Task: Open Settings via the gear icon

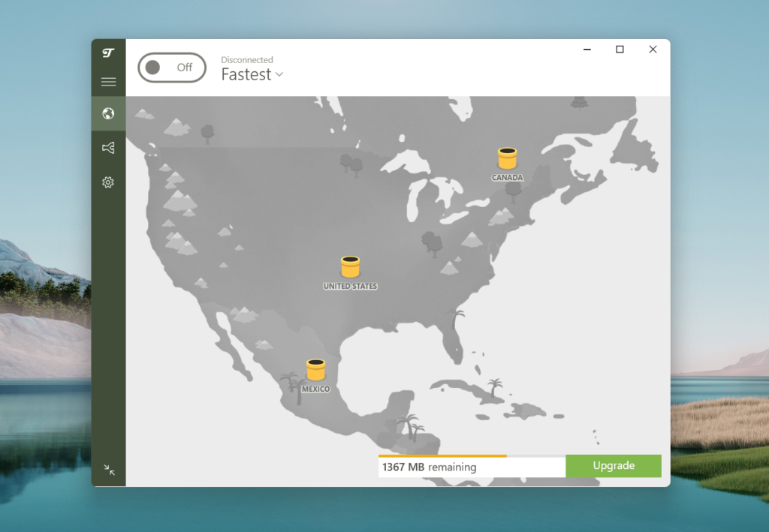Action: 108,182
